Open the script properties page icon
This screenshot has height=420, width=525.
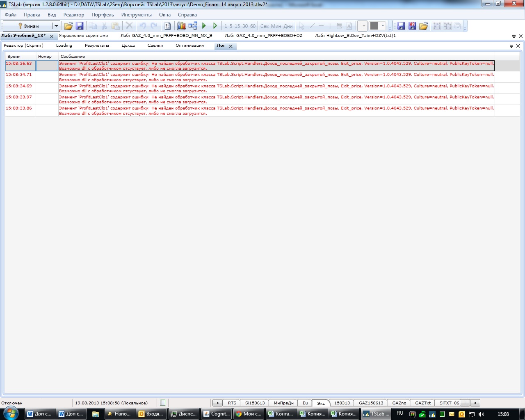168,26
